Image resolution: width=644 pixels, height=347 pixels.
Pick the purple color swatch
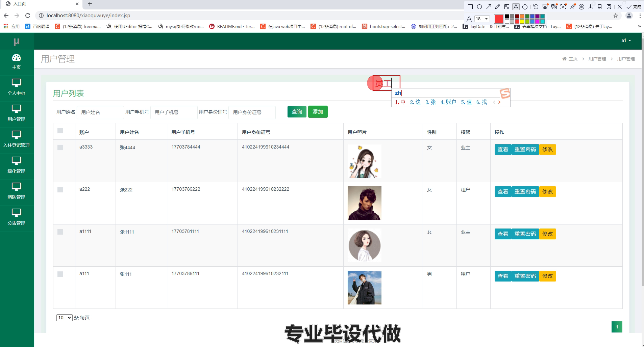[537, 16]
